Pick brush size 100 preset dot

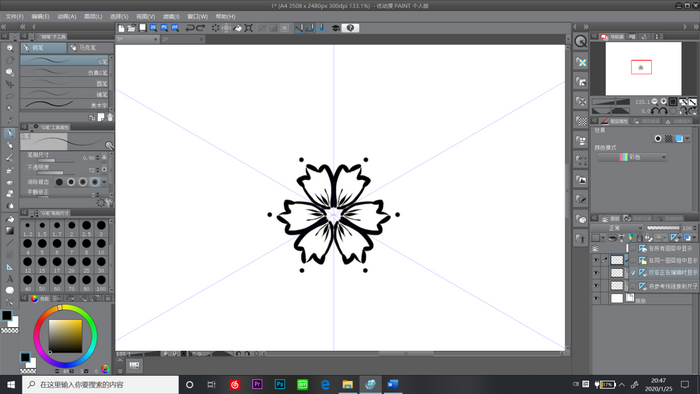[x=101, y=280]
